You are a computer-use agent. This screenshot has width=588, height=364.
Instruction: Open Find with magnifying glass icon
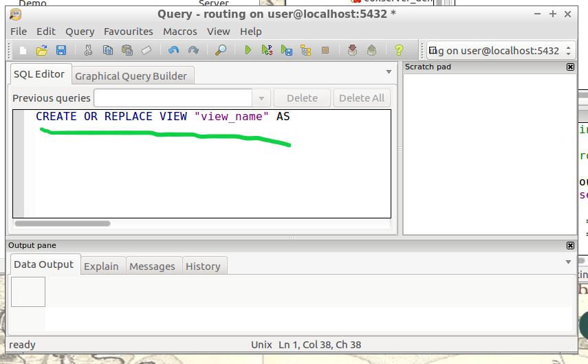[x=221, y=50]
